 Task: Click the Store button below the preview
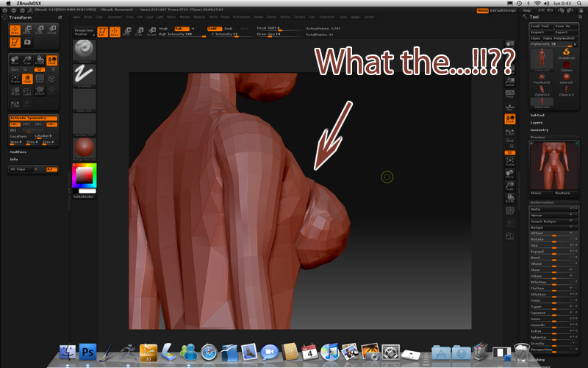coord(542,193)
